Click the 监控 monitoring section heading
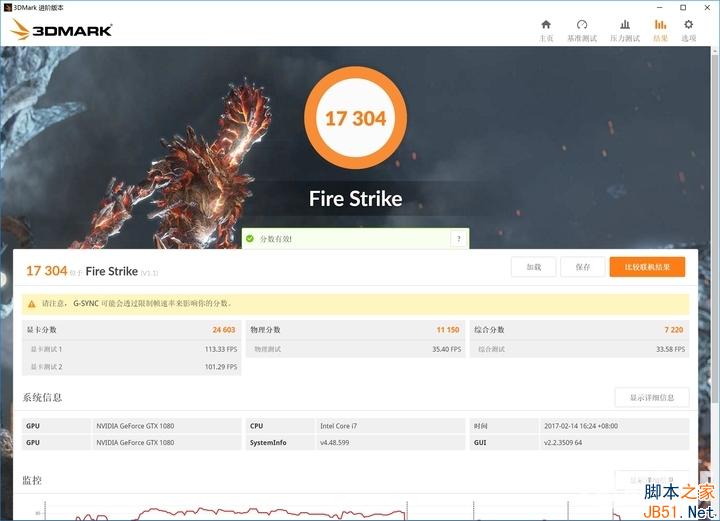The width and height of the screenshot is (720, 521). point(32,481)
